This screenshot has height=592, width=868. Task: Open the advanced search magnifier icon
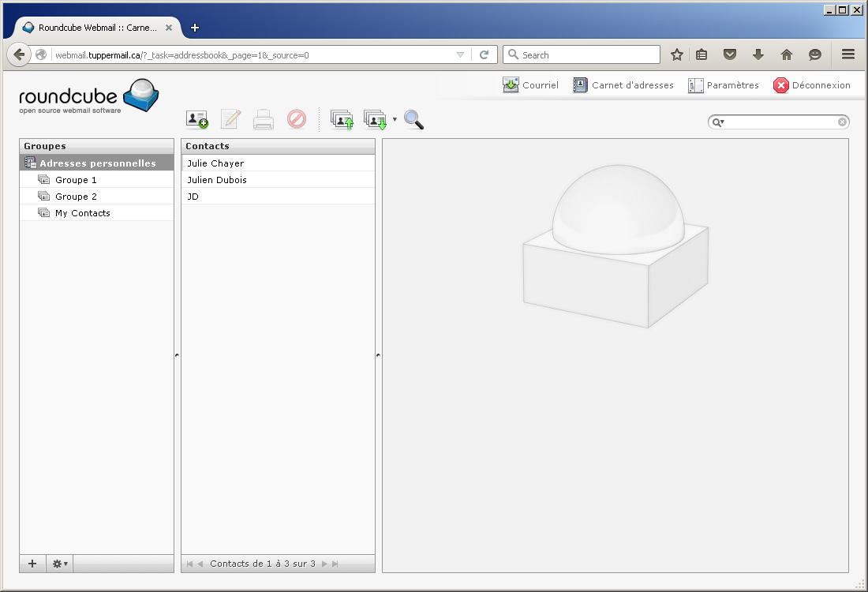click(x=413, y=119)
